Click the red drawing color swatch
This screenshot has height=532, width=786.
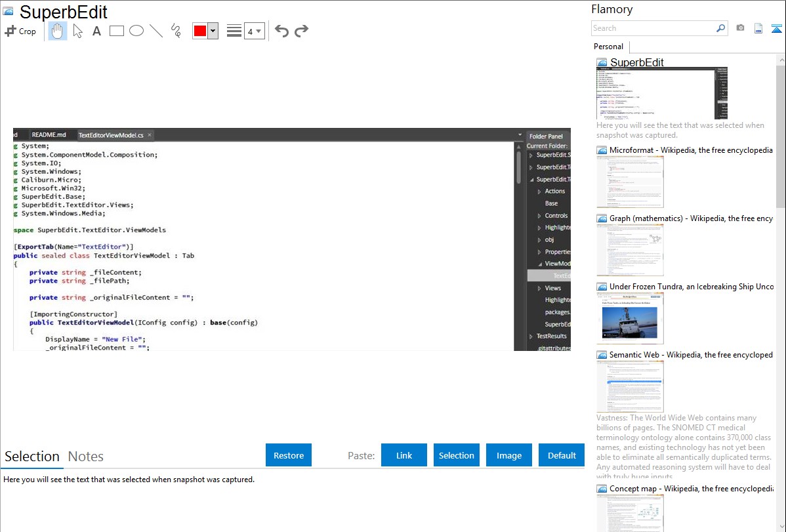pyautogui.click(x=200, y=31)
